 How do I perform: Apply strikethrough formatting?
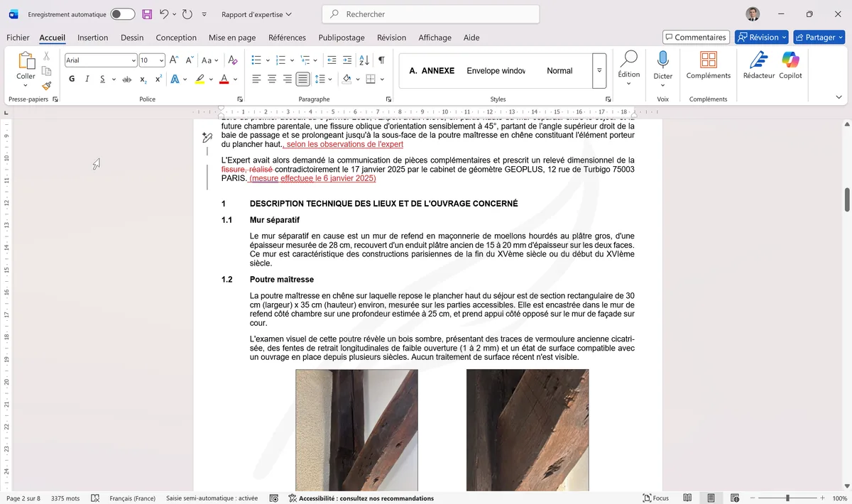click(126, 79)
